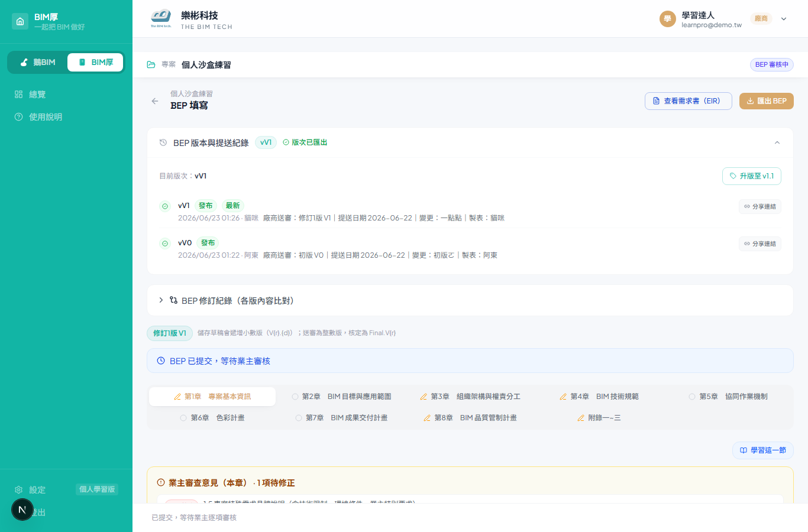Click the vV1 version label in record list
The width and height of the screenshot is (808, 532).
click(184, 206)
